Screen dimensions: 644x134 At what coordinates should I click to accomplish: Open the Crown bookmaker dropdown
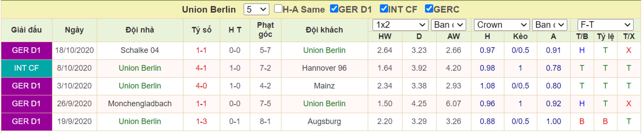[502, 25]
